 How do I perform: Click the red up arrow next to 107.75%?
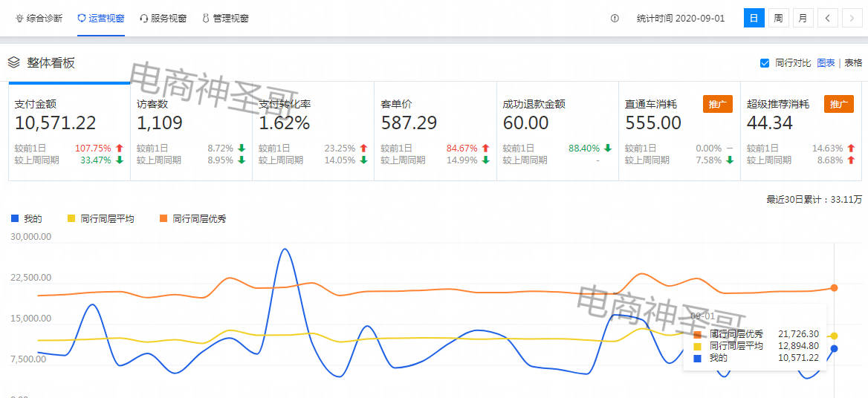pos(119,149)
